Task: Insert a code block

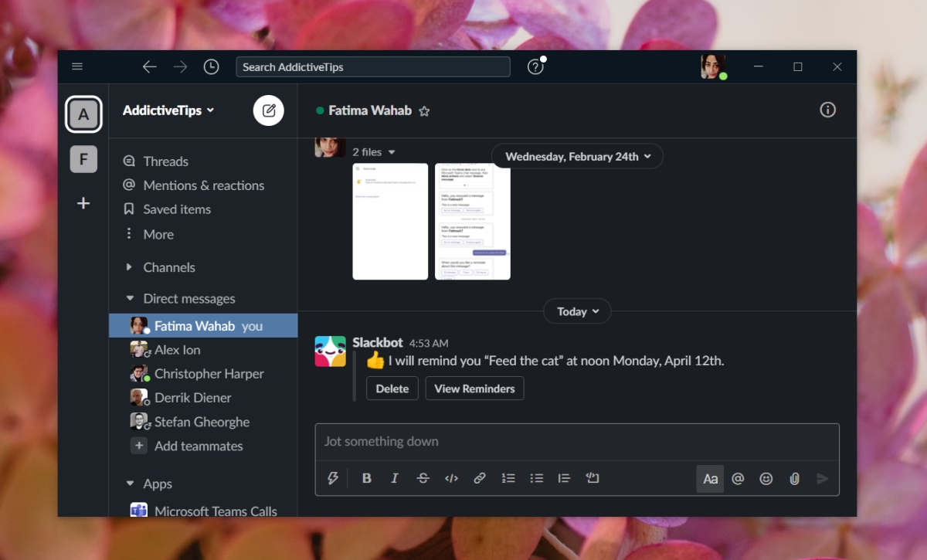Action: 593,478
